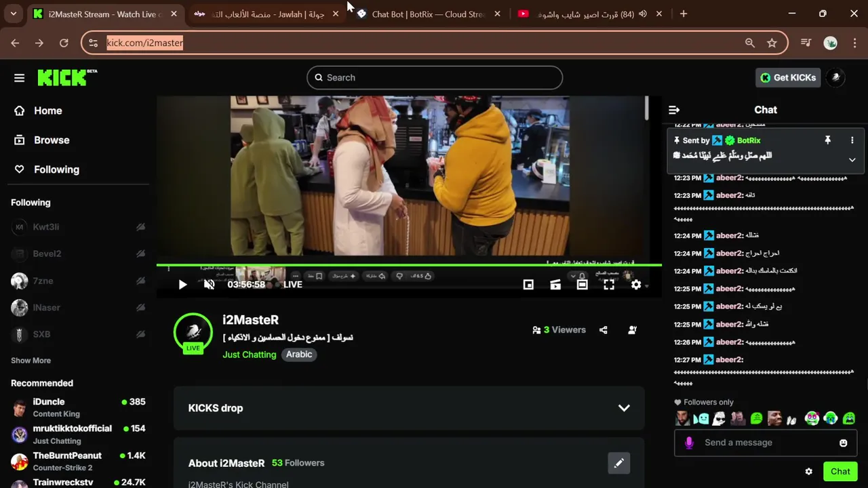This screenshot has height=488, width=868.
Task: Click Show More in Following list
Action: point(31,361)
